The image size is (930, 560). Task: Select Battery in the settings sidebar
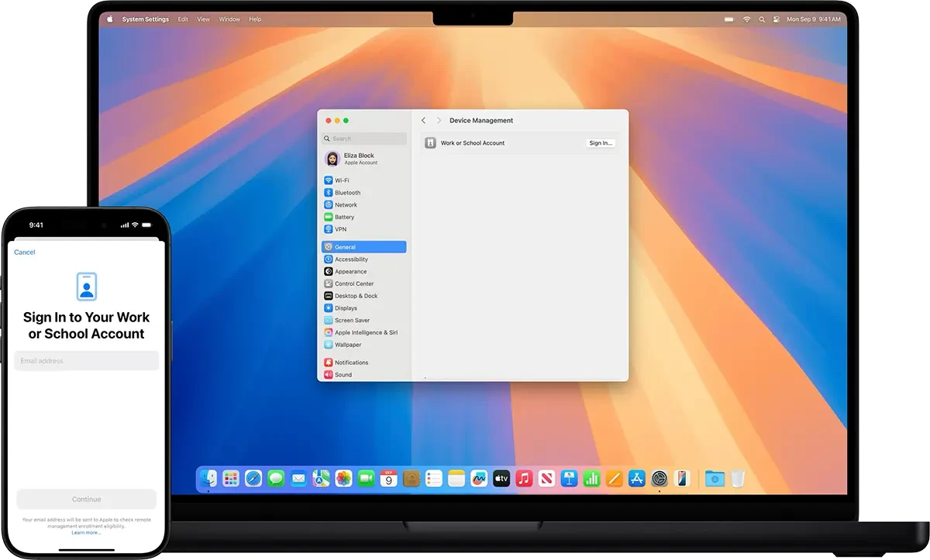(x=363, y=218)
